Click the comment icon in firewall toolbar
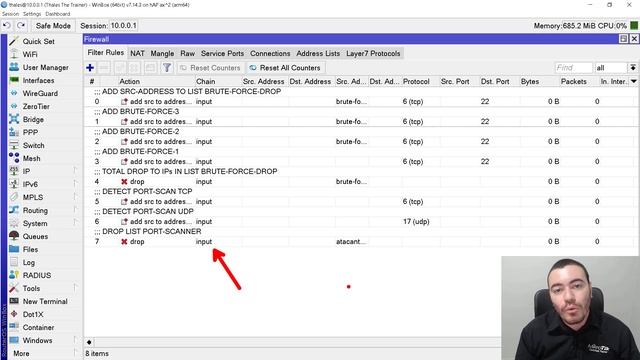Image resolution: width=640 pixels, height=360 pixels. [x=150, y=68]
